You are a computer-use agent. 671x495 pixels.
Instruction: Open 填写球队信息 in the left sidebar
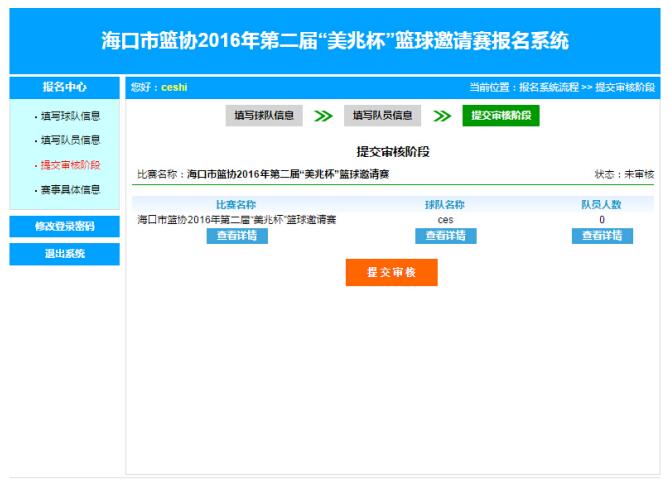point(70,116)
